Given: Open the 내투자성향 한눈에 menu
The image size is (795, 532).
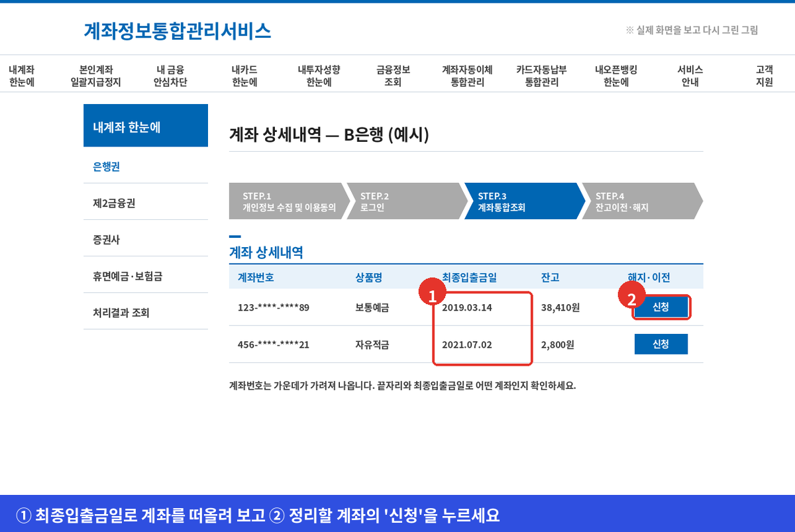Looking at the screenshot, I should click(x=319, y=76).
